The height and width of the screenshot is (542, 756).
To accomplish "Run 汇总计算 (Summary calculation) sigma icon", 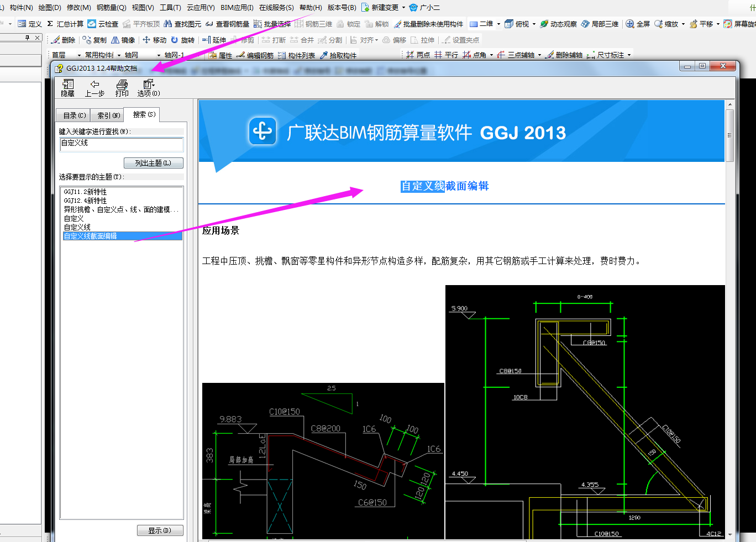I will [50, 24].
